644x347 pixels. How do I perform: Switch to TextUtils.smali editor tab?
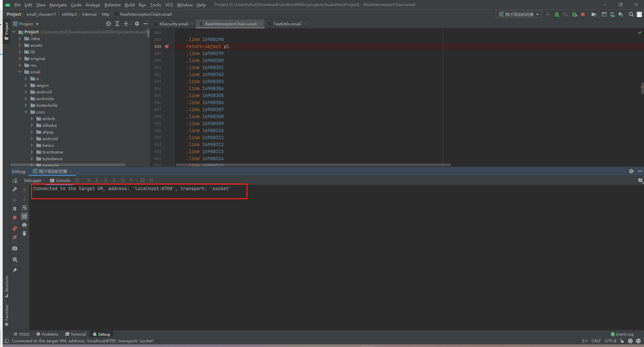(287, 24)
